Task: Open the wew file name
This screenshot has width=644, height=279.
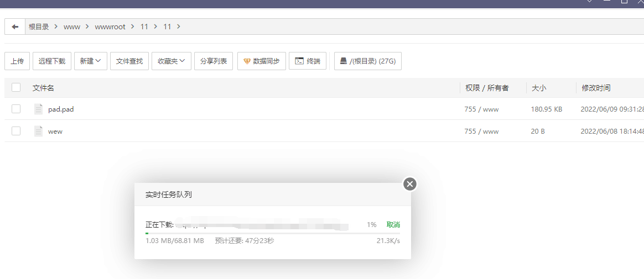Action: 55,131
